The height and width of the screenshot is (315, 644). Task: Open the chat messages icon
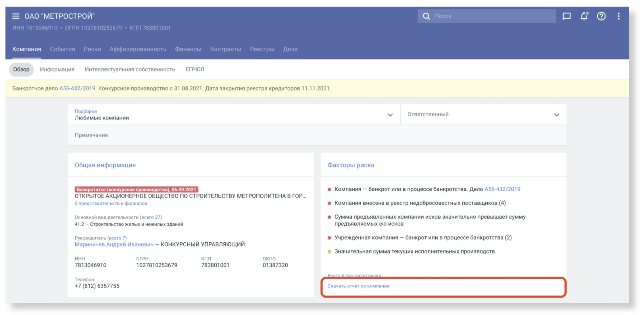pyautogui.click(x=566, y=16)
